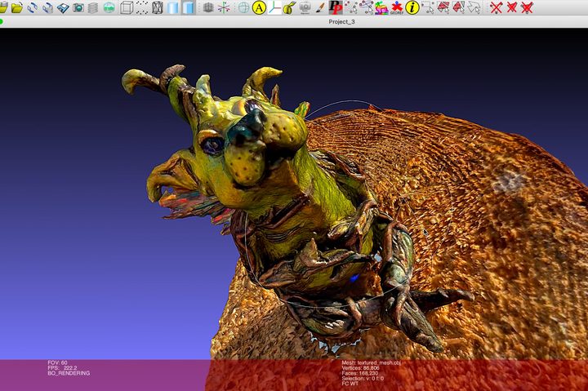Delete the selected vertices
Image resolution: width=588 pixels, height=391 pixels.
click(x=497, y=7)
